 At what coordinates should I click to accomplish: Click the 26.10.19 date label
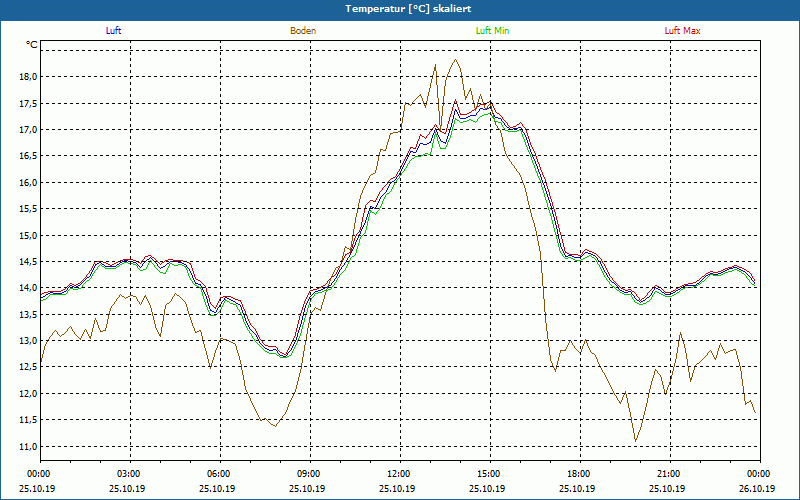pos(758,488)
